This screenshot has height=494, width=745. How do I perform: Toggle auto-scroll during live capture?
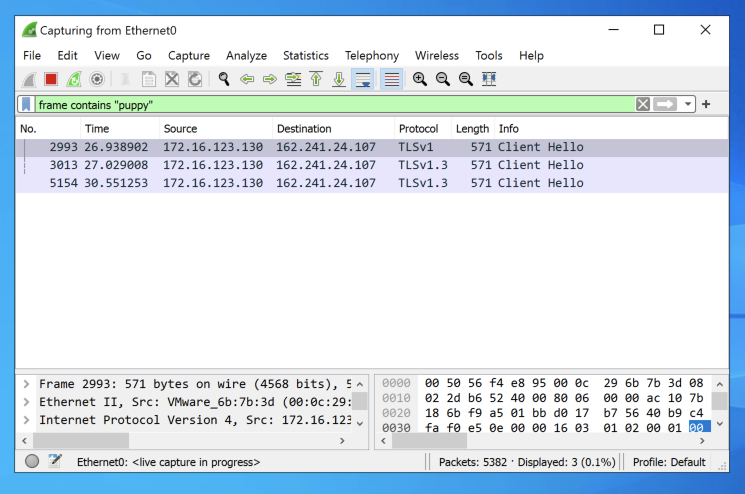pyautogui.click(x=364, y=79)
